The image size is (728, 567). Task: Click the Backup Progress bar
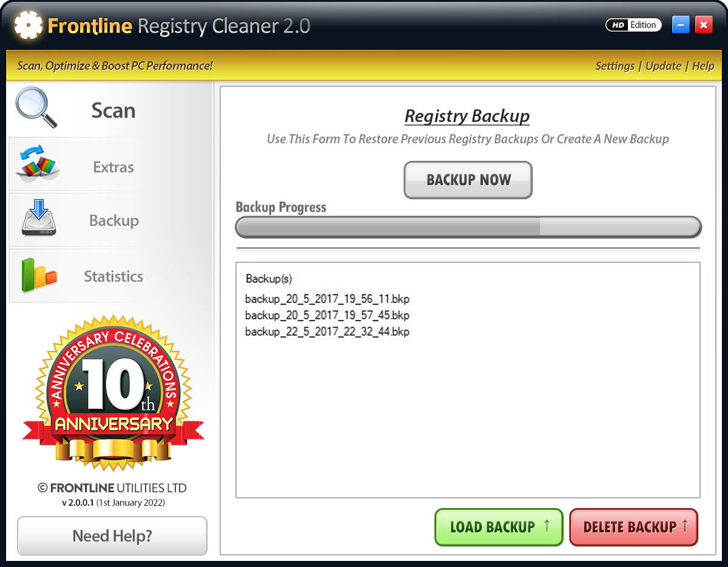(468, 227)
